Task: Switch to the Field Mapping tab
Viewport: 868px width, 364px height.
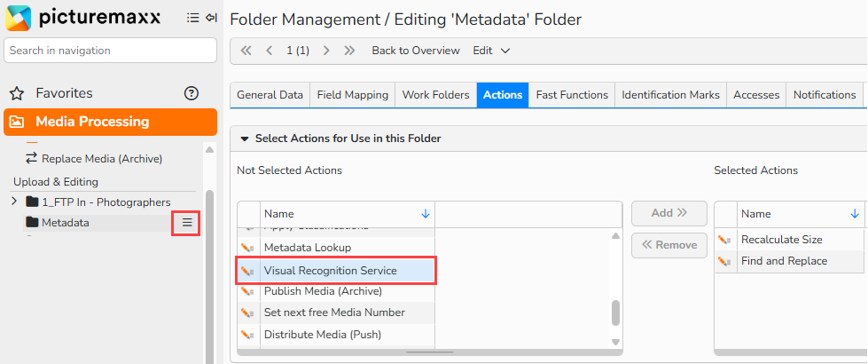Action: tap(353, 95)
